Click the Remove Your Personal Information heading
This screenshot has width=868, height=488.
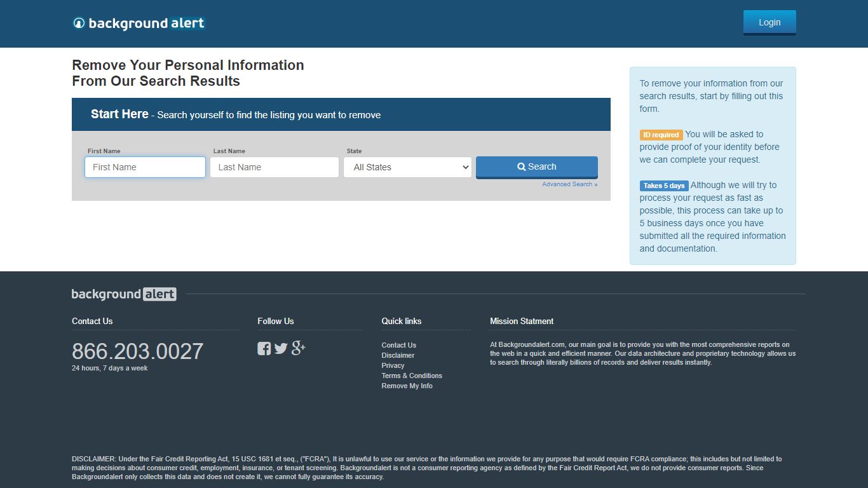188,73
